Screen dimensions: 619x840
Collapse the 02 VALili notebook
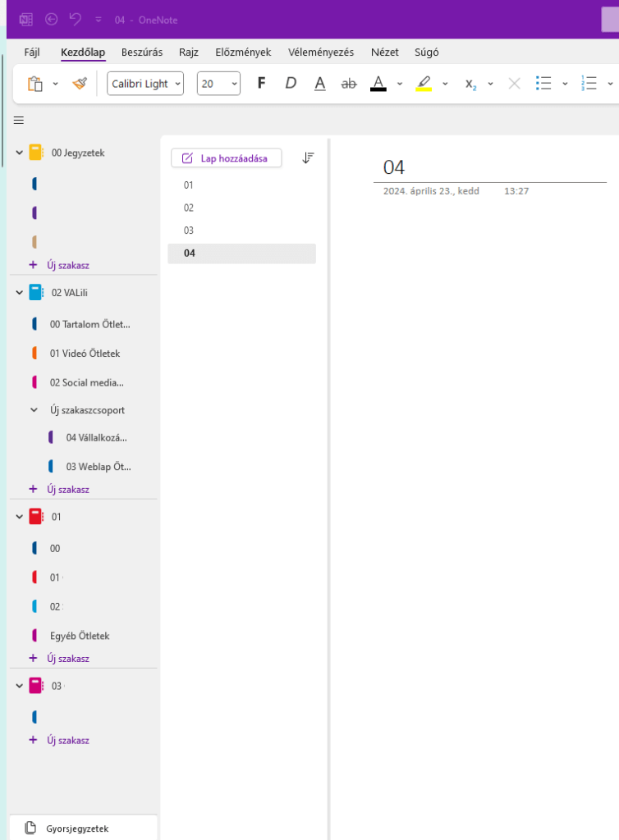coord(19,293)
